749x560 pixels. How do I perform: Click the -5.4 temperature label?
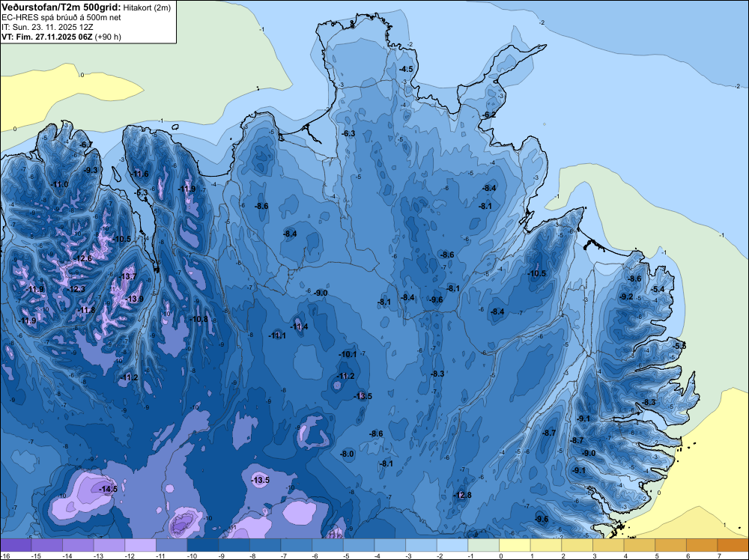click(x=658, y=289)
